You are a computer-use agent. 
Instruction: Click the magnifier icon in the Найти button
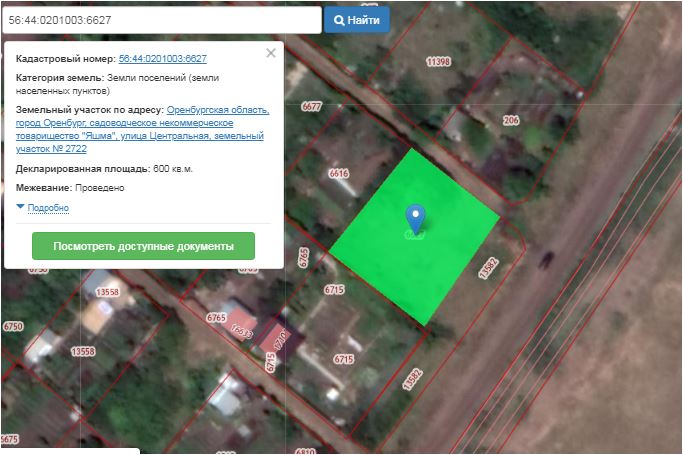tap(340, 20)
